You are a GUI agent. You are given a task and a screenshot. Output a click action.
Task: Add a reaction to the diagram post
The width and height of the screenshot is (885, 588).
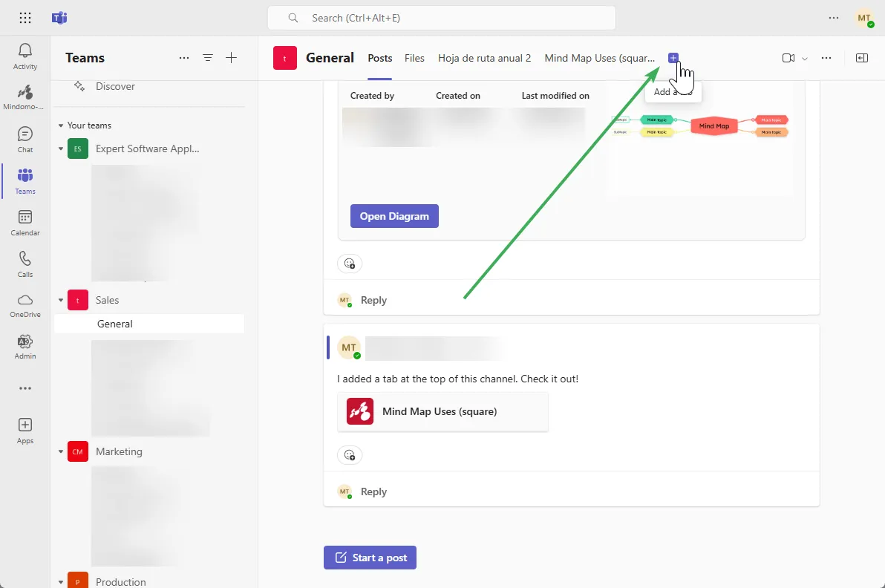[x=350, y=264]
